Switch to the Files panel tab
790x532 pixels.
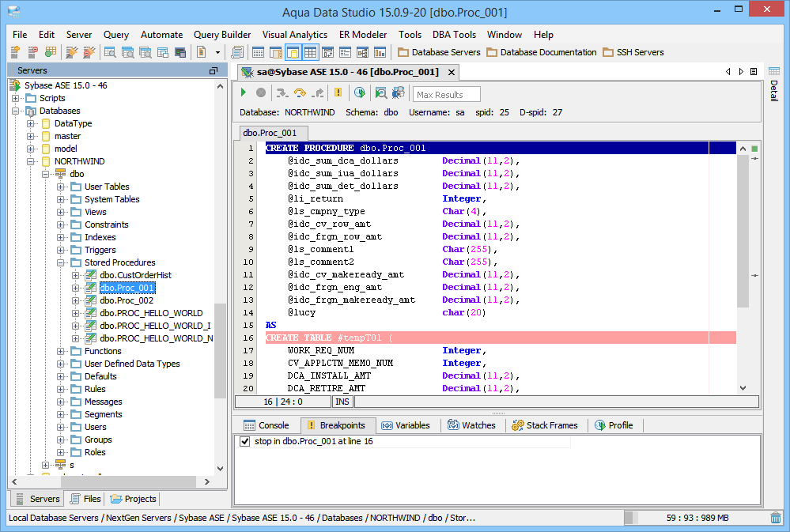pos(85,499)
